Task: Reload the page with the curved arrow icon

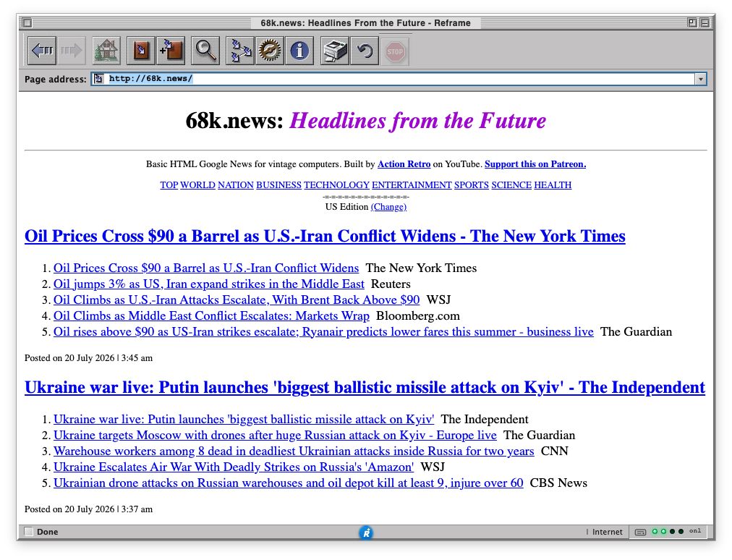Action: pyautogui.click(x=365, y=51)
